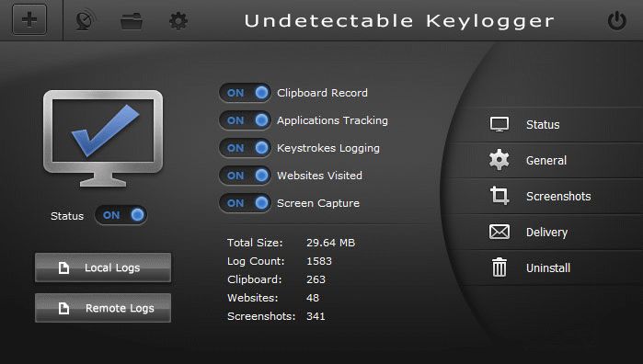Select the monitor icon beside Status in sidebar

click(x=499, y=124)
